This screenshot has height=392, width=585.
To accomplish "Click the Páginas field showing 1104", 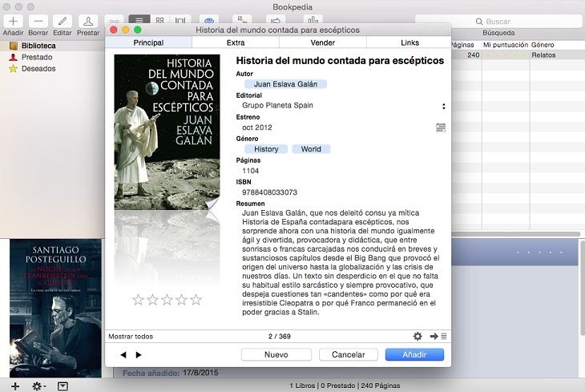I will tap(250, 171).
